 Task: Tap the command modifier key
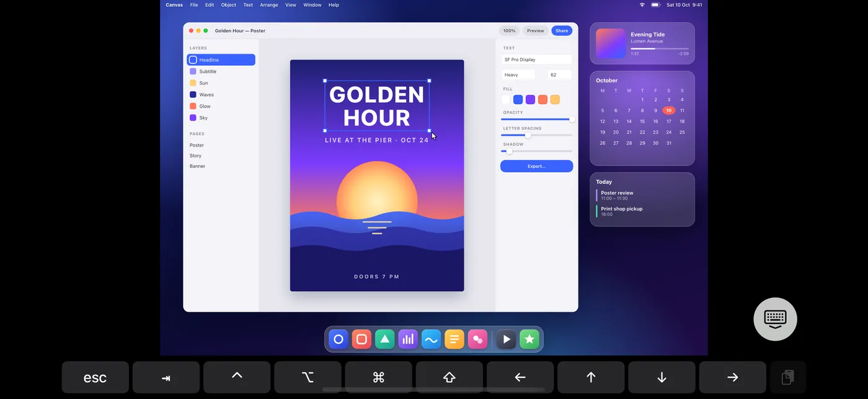coord(379,377)
